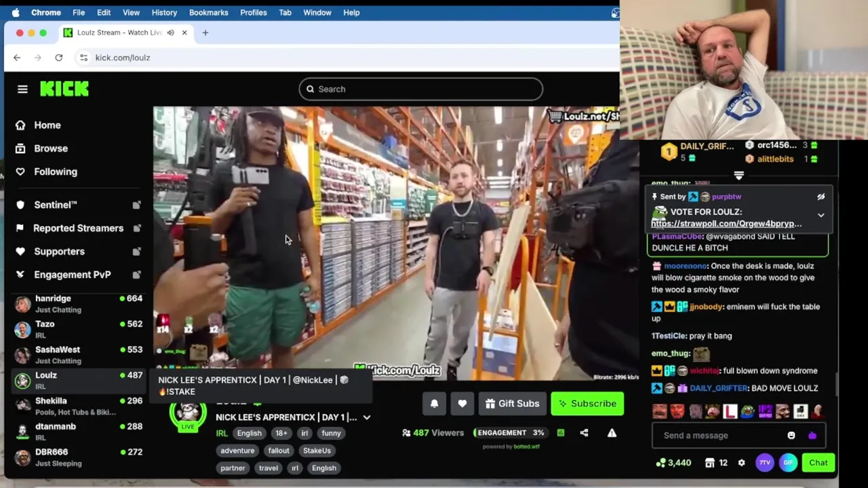Open Shekilla channel in the sidebar
This screenshot has width=868, height=488.
78,406
